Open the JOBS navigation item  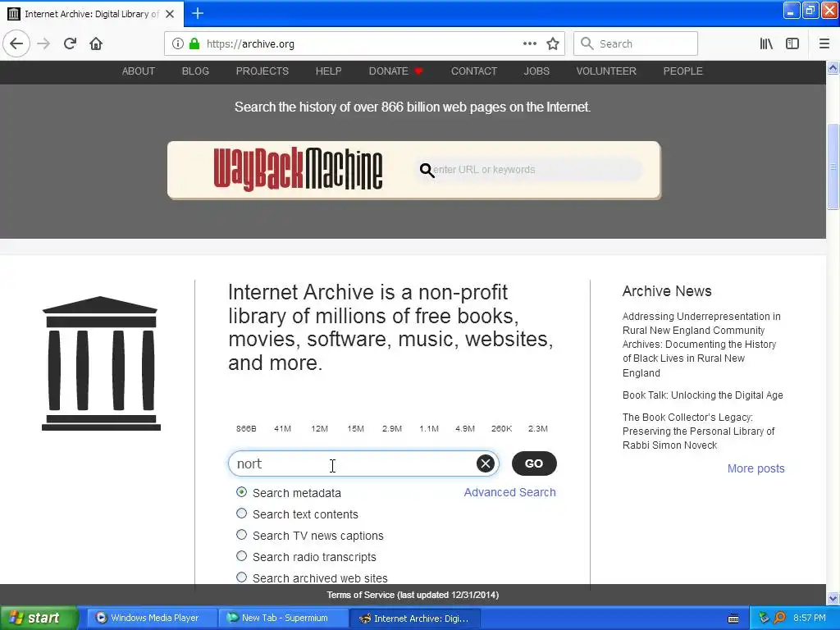click(x=536, y=71)
